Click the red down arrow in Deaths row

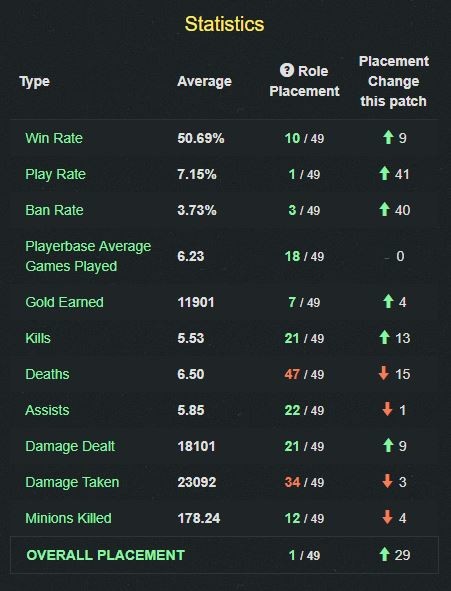384,373
